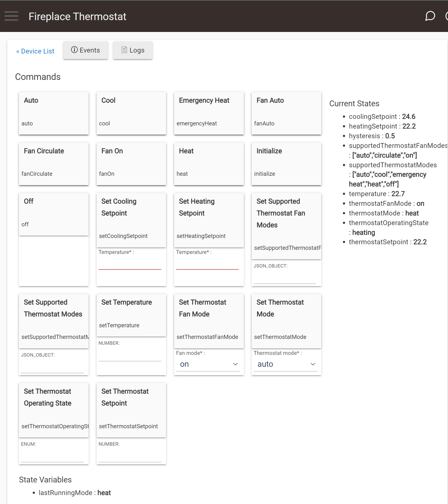Open the chat bubble icon in header
448x504 pixels.
coord(430,16)
